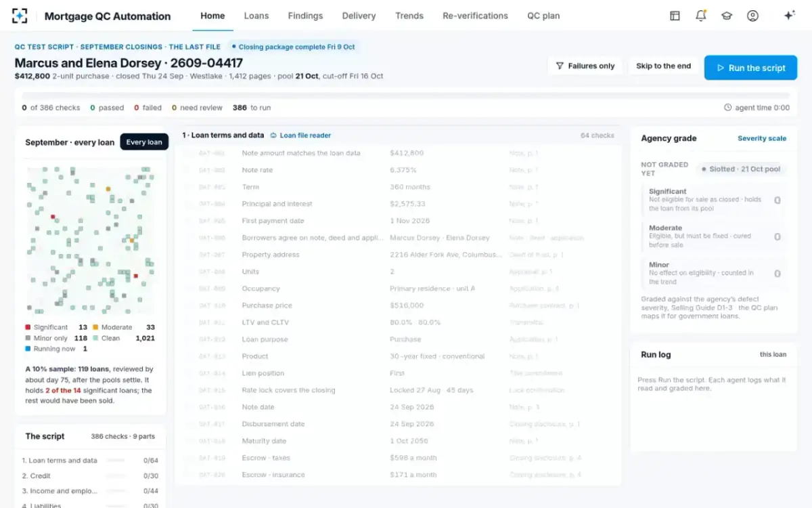Select script part 2. Credit

tap(90, 476)
